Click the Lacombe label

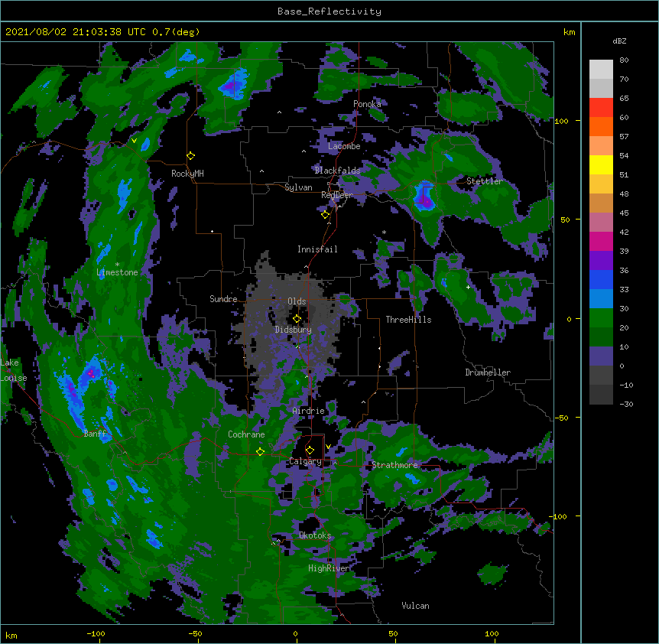[x=344, y=146]
